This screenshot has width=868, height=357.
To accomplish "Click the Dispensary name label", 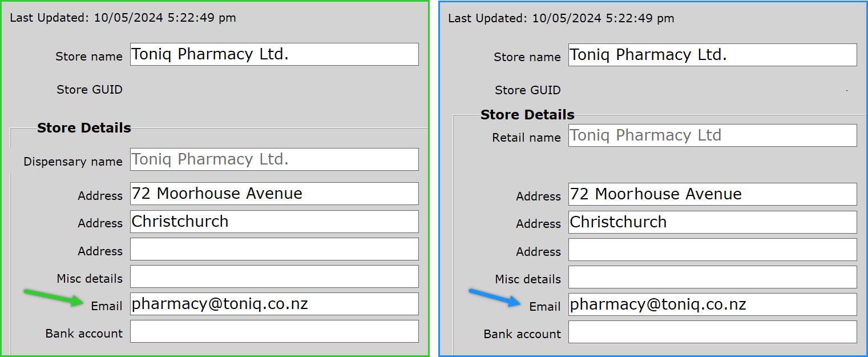I will coord(73,162).
